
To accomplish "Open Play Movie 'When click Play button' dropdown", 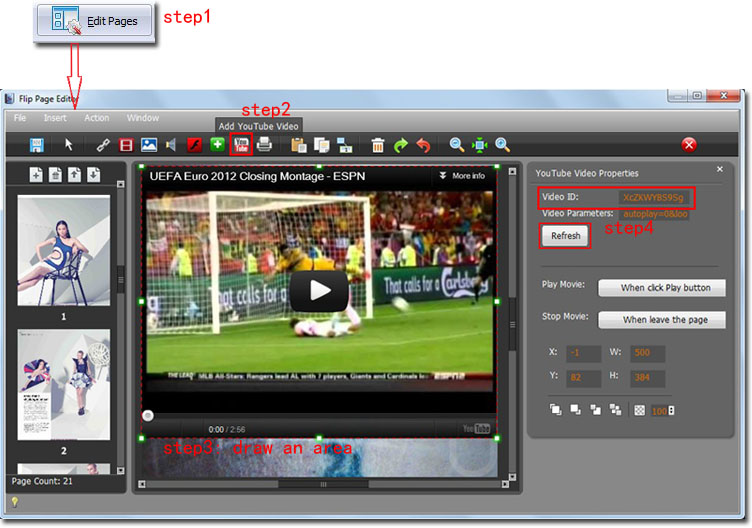I will pyautogui.click(x=662, y=288).
